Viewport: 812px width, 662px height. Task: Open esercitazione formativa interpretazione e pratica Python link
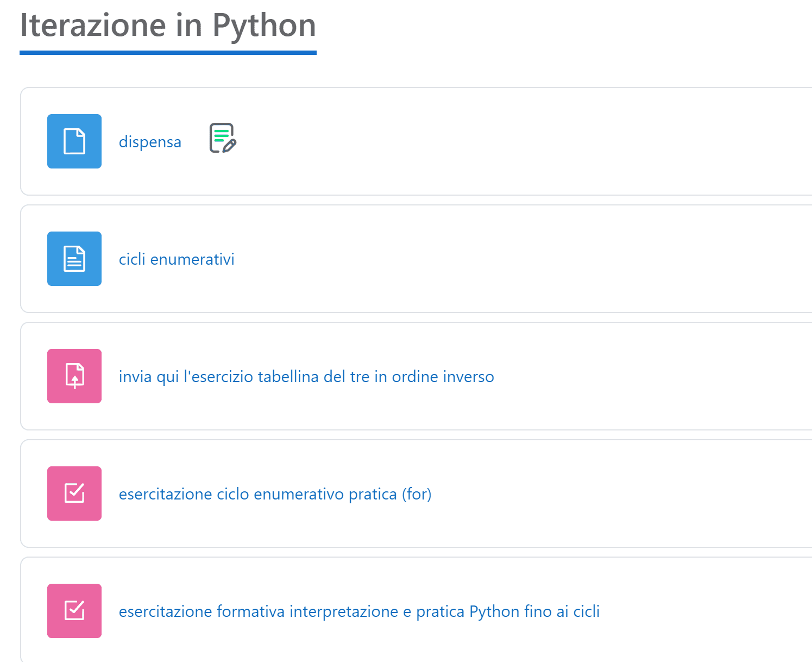359,611
